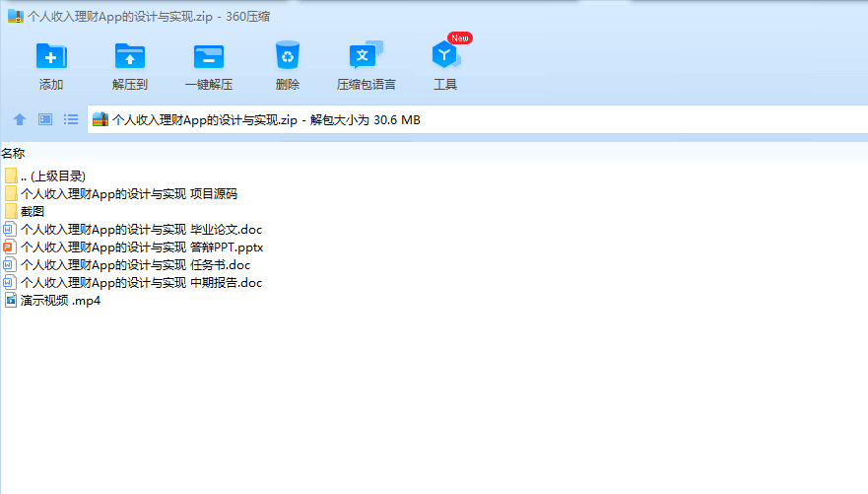
Task: Click the 360压缩 app icon in title bar
Action: [16, 16]
